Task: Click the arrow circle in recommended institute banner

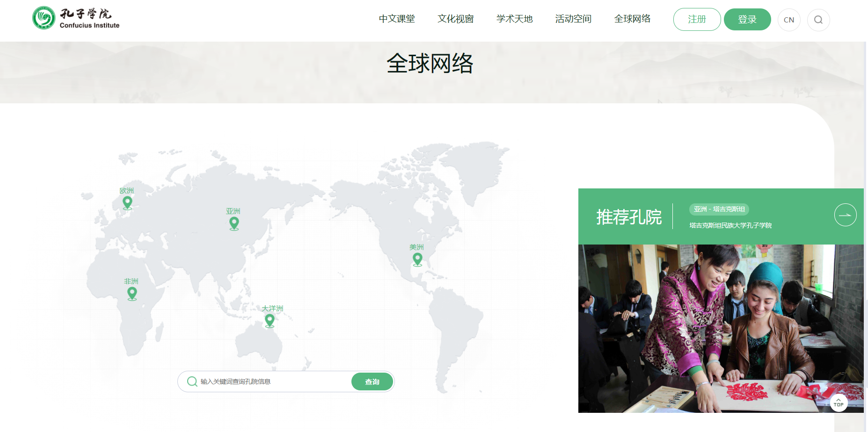Action: pyautogui.click(x=845, y=215)
